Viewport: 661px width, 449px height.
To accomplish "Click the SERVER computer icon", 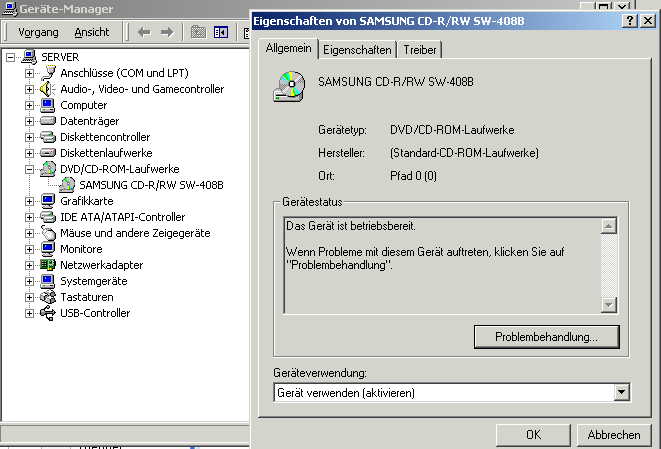I will pyautogui.click(x=29, y=57).
